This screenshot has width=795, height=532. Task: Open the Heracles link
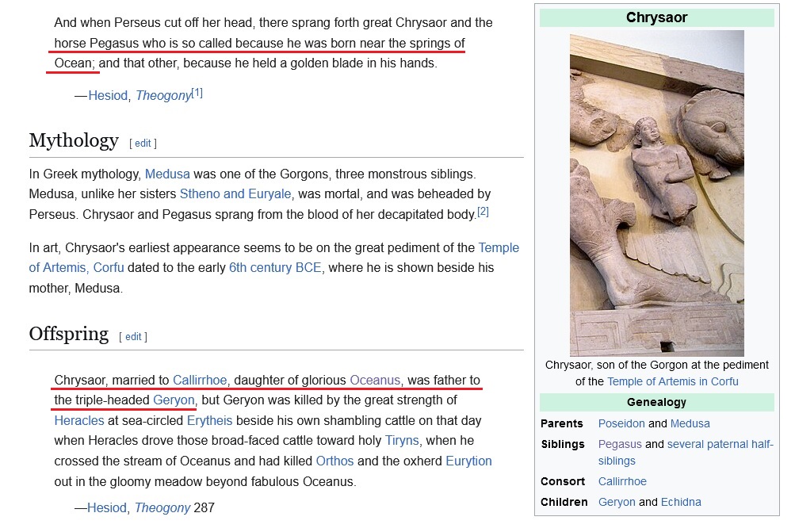tap(79, 420)
